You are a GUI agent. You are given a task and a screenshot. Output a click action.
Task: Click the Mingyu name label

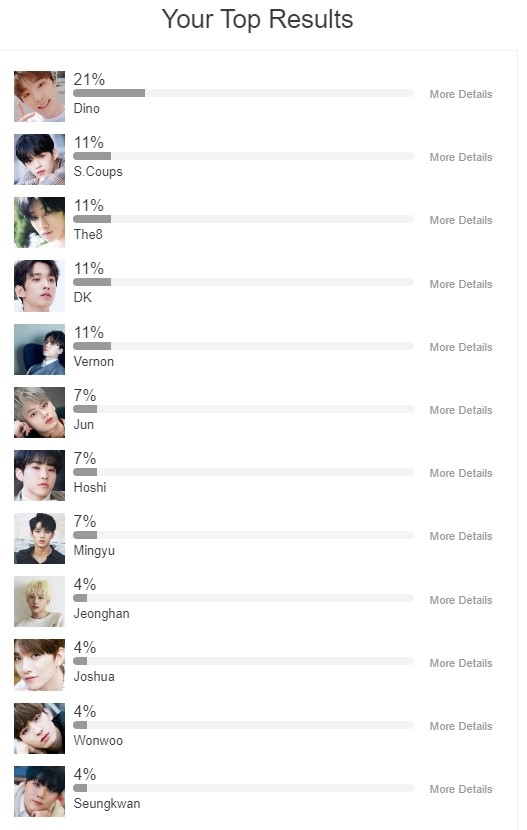[x=94, y=551]
